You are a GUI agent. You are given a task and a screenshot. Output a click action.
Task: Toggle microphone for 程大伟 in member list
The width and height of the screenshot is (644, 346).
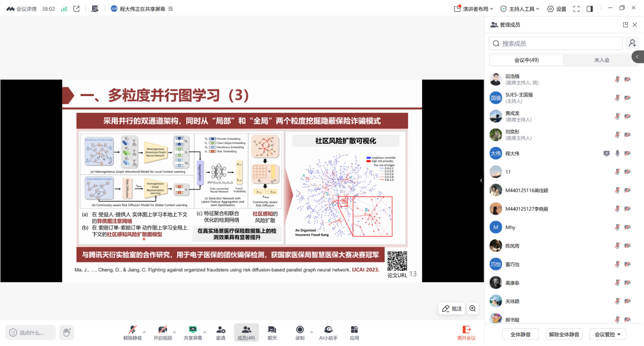coord(618,153)
